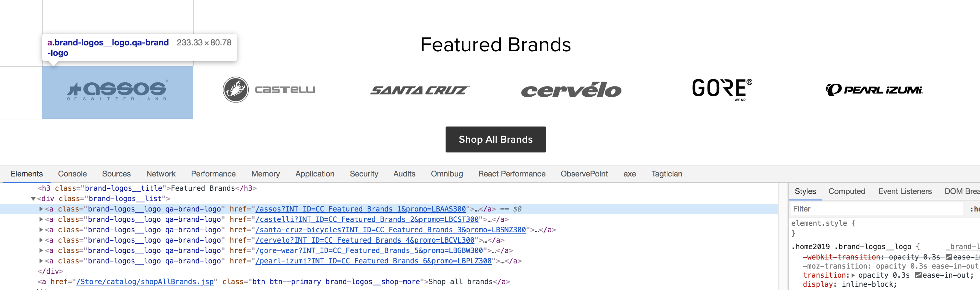Expand the pearl-izumi anchor element node
Viewport: 980px width, 290px height.
click(41, 261)
